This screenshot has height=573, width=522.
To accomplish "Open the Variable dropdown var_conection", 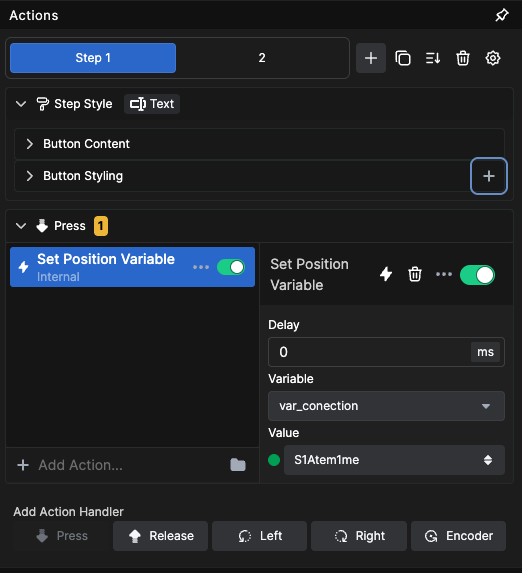I will [x=386, y=406].
